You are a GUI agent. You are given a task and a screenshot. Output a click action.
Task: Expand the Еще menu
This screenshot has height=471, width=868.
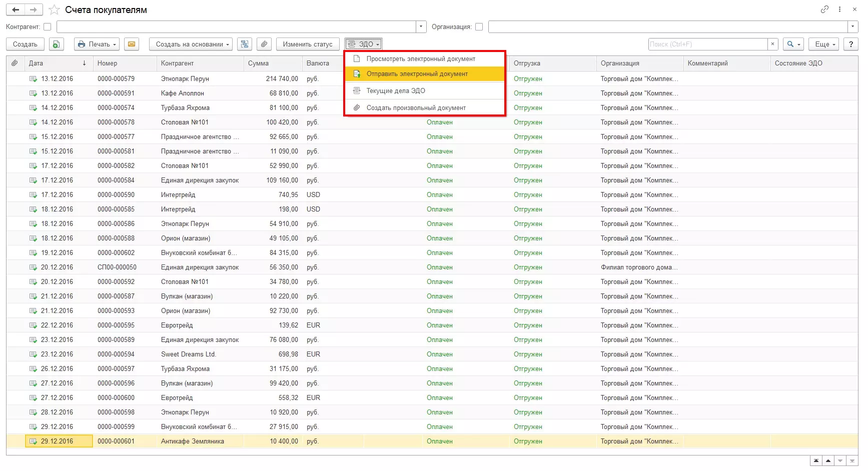coord(825,44)
